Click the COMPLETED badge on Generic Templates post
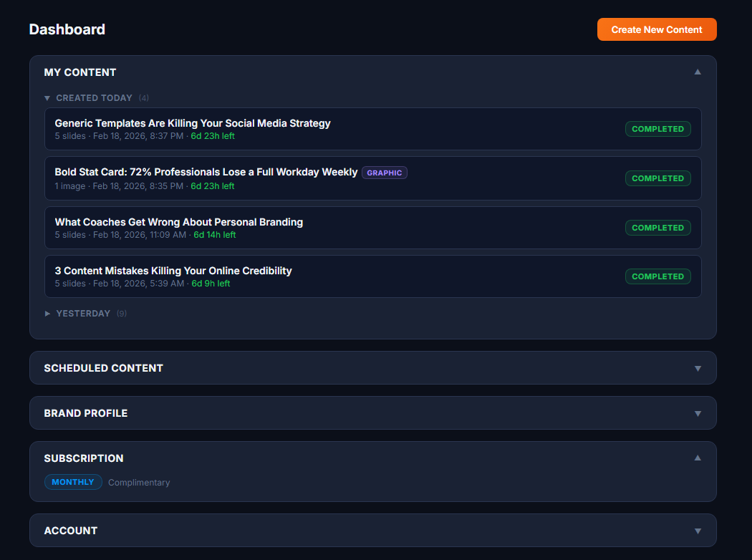This screenshot has width=752, height=560. point(657,129)
